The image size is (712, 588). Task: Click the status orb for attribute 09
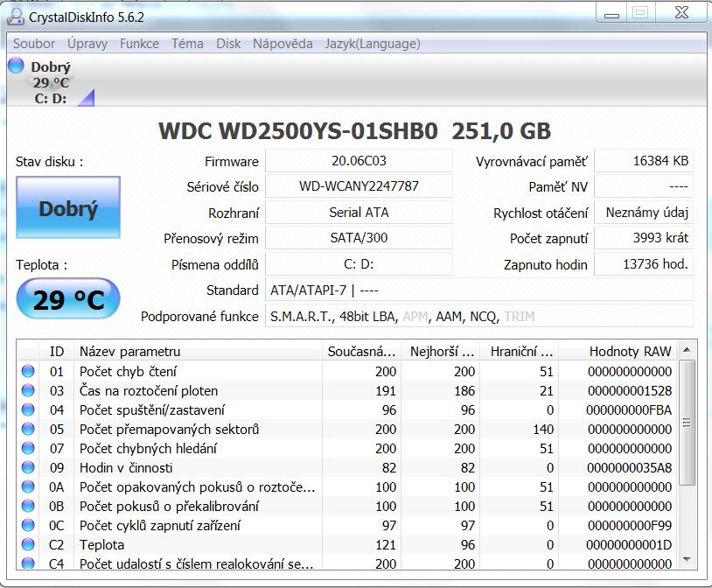tap(28, 467)
